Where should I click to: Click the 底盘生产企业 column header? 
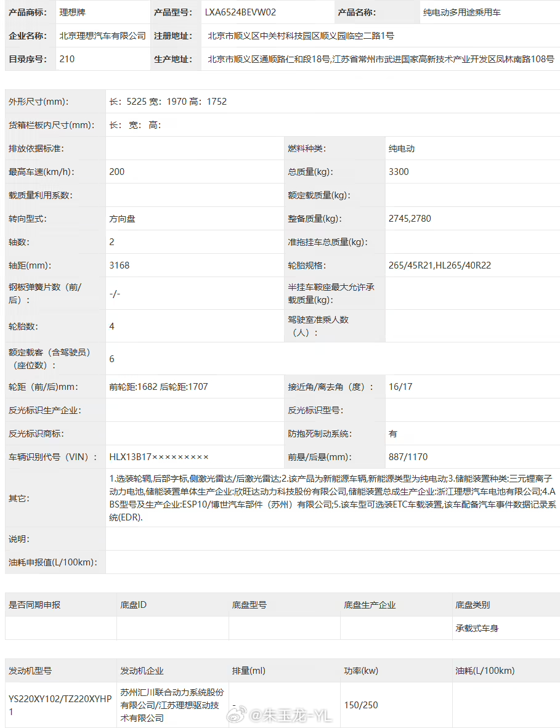coord(370,605)
